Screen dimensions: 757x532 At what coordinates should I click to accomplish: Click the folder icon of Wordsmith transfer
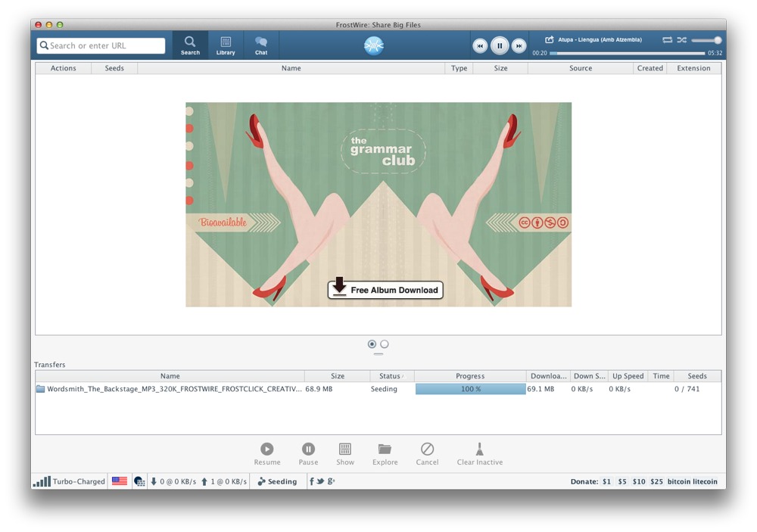click(x=41, y=389)
